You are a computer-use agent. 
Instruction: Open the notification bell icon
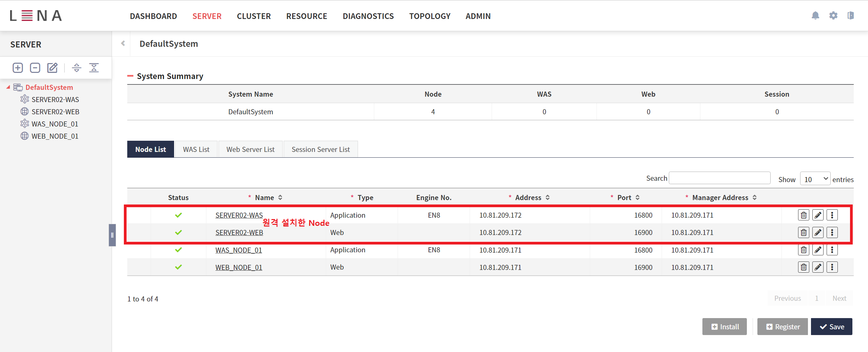815,16
